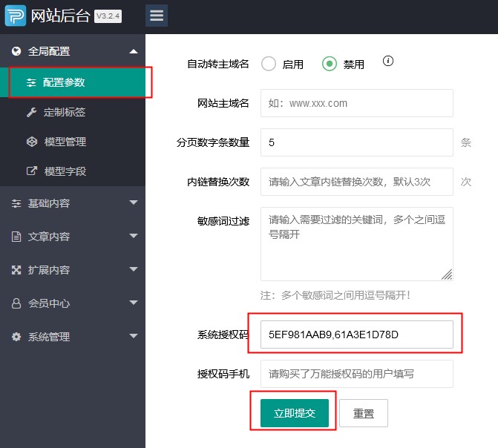
Task: Click the globe icon beside 全局配置
Action: (x=16, y=51)
